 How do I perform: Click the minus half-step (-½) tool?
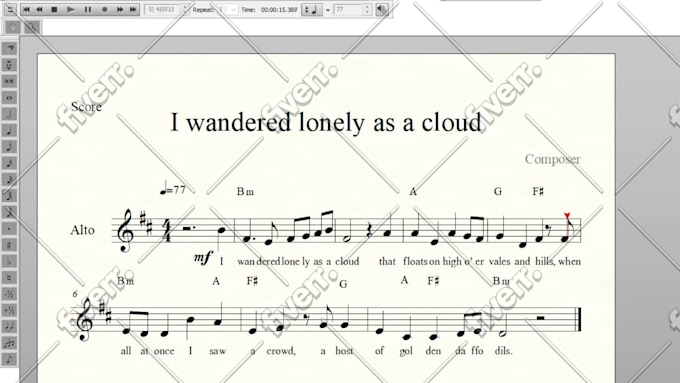pyautogui.click(x=10, y=294)
